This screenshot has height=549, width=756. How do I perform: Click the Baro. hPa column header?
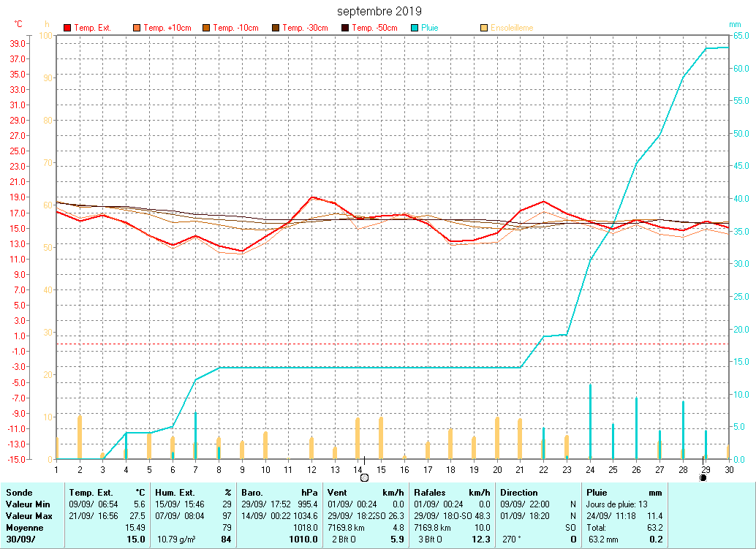click(x=279, y=493)
